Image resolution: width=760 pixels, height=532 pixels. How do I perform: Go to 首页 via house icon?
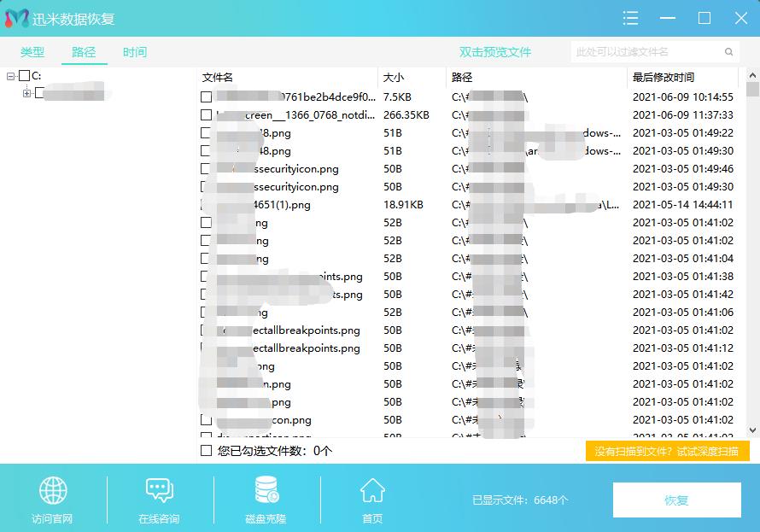371,491
